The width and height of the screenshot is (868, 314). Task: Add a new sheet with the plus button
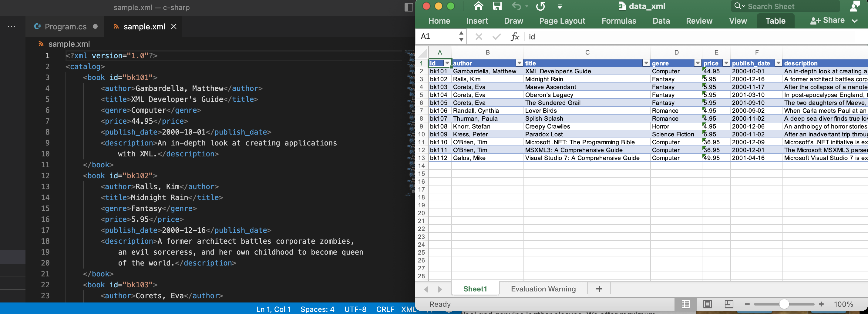599,289
